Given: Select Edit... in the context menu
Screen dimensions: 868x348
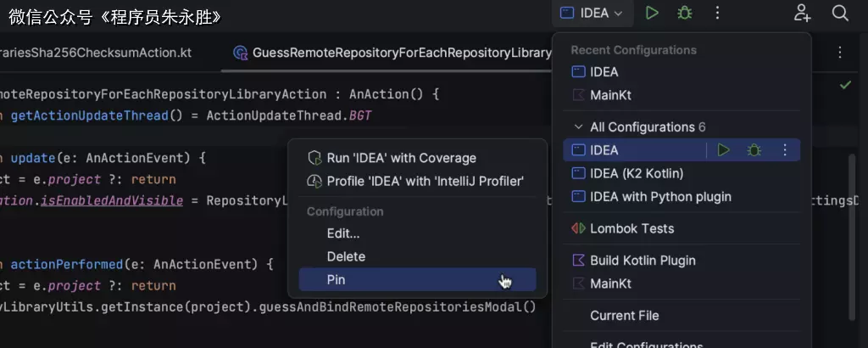Looking at the screenshot, I should click(343, 233).
